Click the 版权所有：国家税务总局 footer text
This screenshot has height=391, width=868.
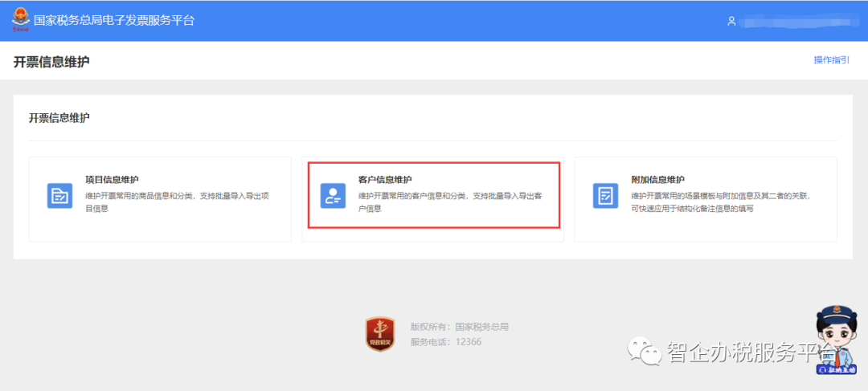click(x=460, y=327)
